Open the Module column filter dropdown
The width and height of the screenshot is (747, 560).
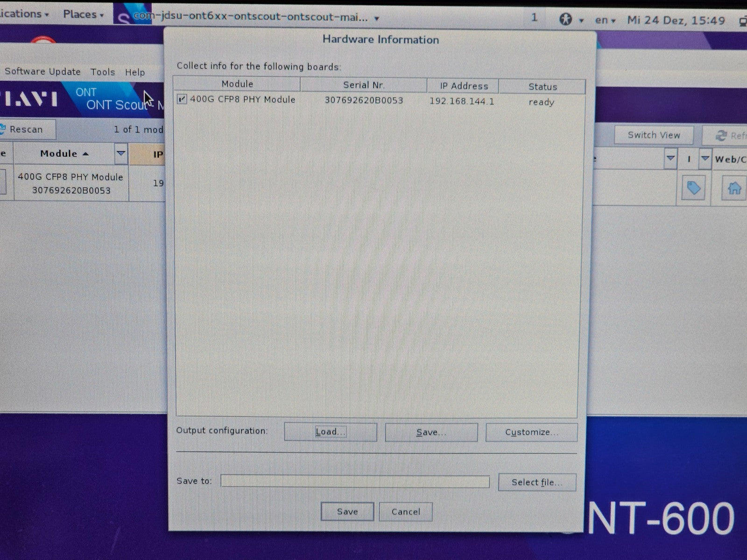(121, 154)
